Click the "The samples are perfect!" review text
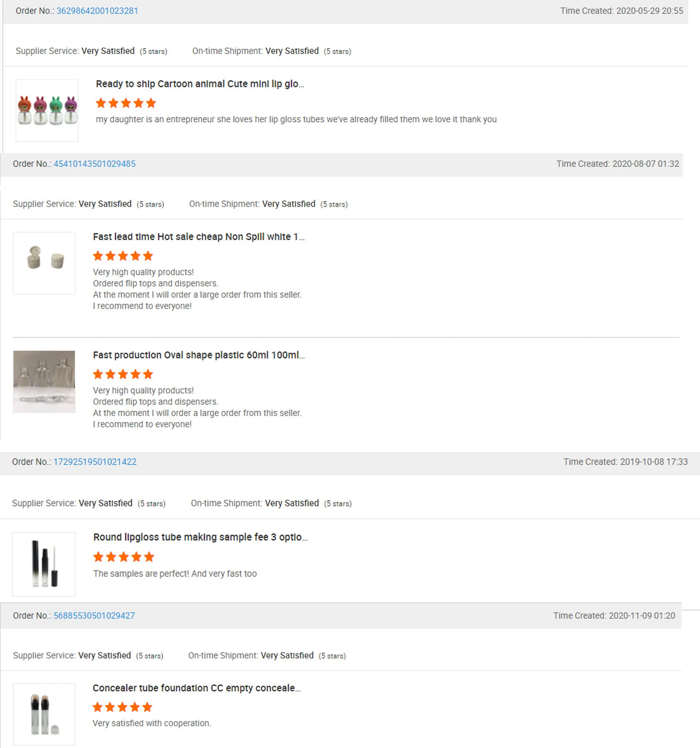Screen dimensions: 700x748 175,574
